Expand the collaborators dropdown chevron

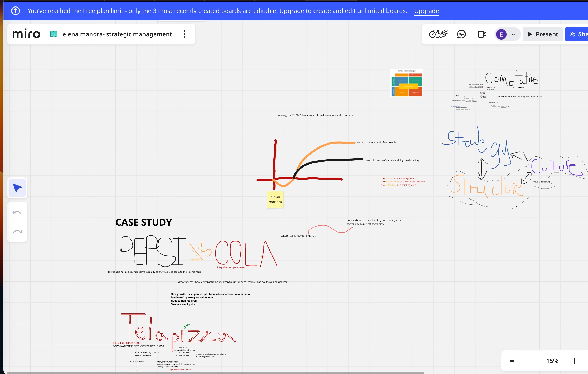[x=513, y=34]
